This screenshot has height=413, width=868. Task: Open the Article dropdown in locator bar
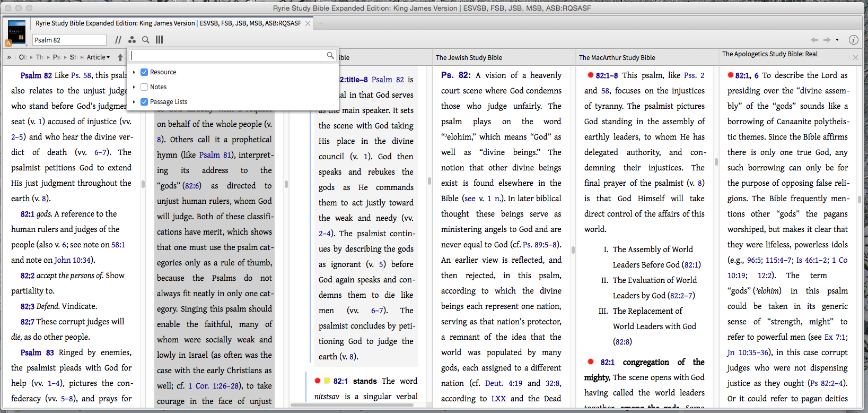(x=98, y=57)
